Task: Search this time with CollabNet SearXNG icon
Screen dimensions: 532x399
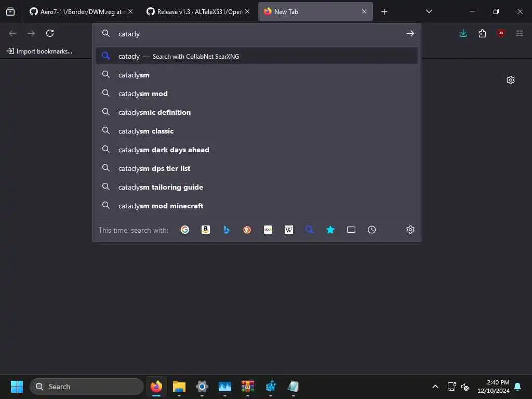Action: pos(310,230)
